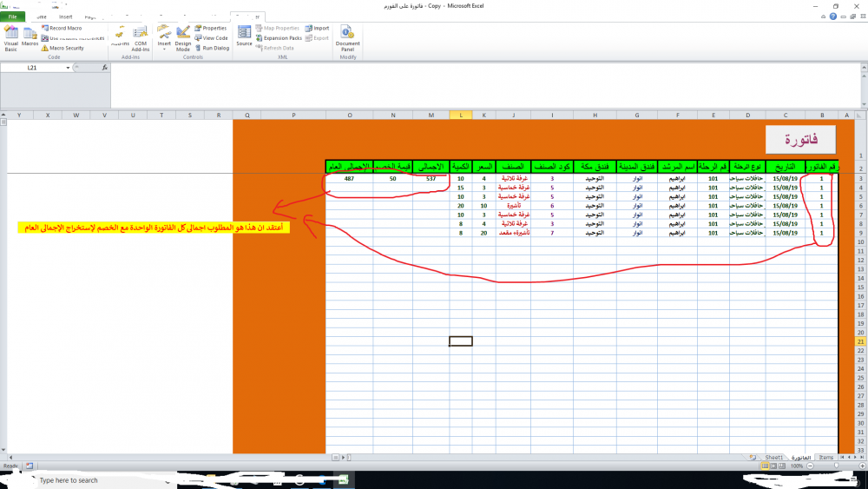Screen dimensions: 868x489
Task: Expand Insert controls dropdown
Action: click(164, 50)
